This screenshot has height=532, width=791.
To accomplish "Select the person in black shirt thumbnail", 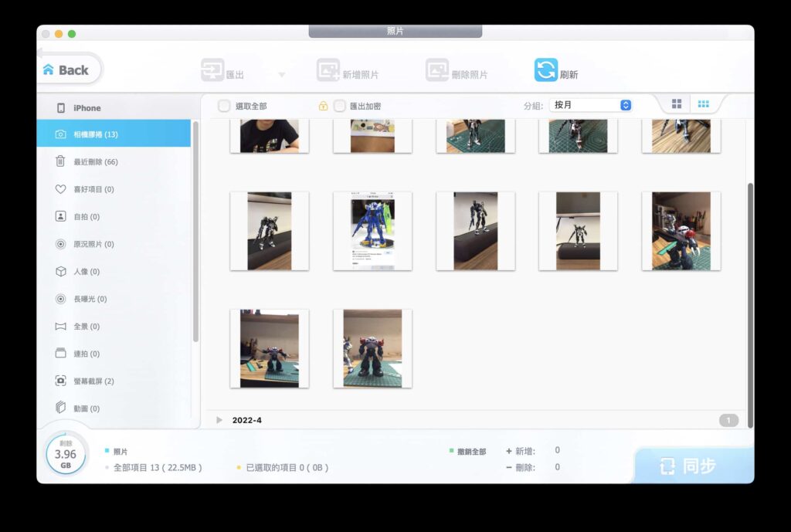I will [270, 136].
